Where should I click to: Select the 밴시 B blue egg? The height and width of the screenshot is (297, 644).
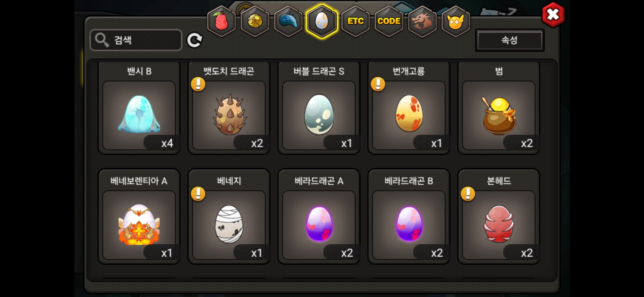point(139,108)
